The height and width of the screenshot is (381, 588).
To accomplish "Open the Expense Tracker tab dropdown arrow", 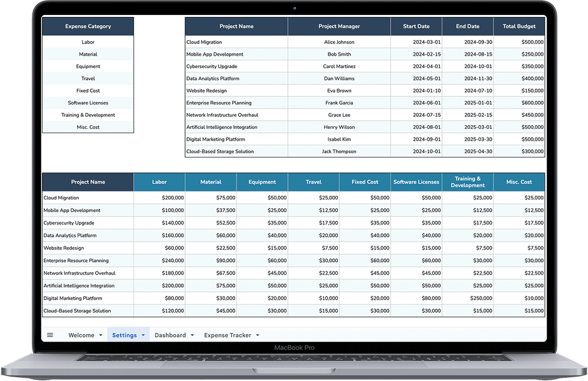I will [x=258, y=335].
